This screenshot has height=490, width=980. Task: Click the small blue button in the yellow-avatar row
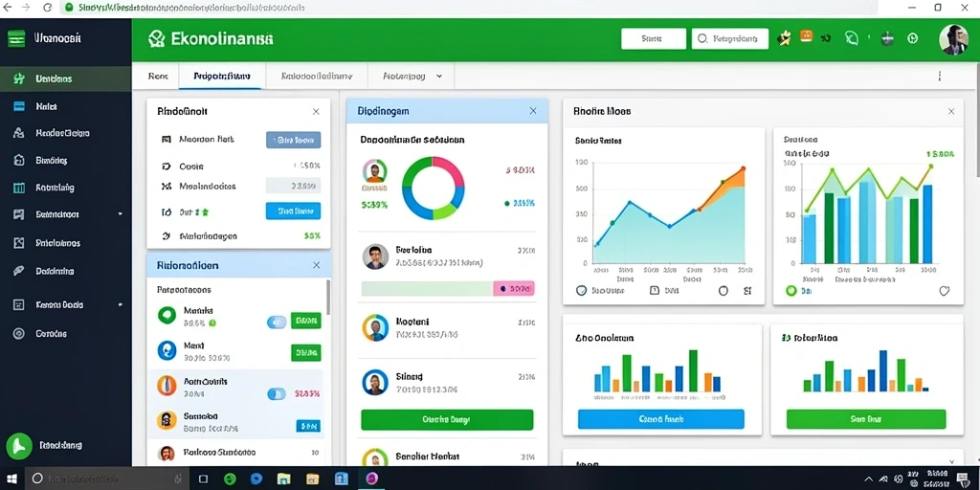pyautogui.click(x=308, y=426)
